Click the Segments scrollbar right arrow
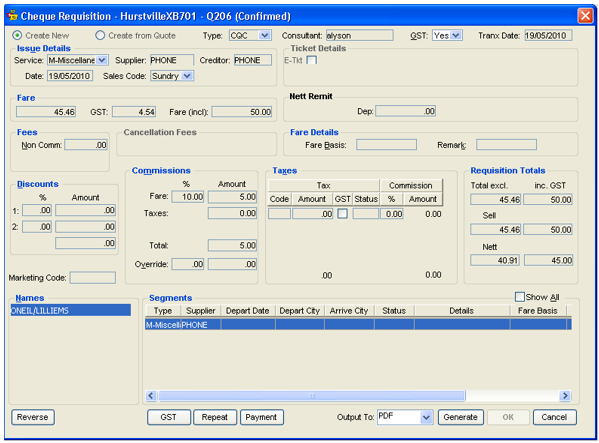Viewport: 599px width, 443px height. point(565,395)
